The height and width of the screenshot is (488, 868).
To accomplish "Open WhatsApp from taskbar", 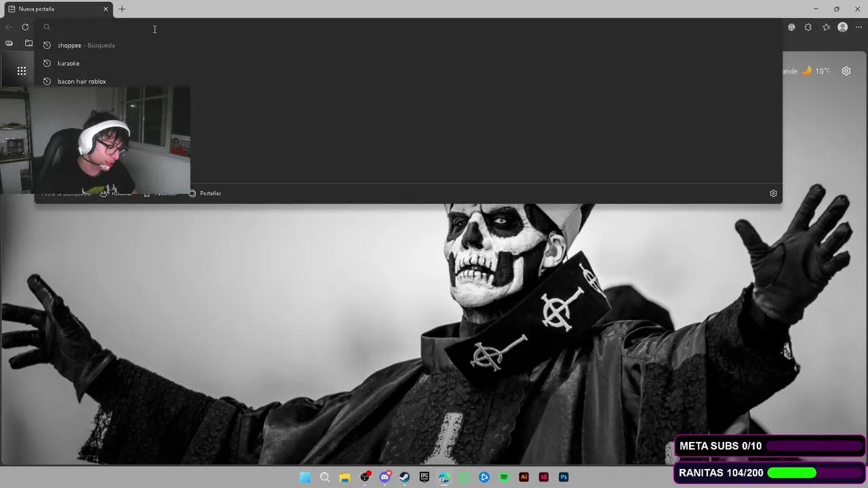I will click(x=464, y=477).
